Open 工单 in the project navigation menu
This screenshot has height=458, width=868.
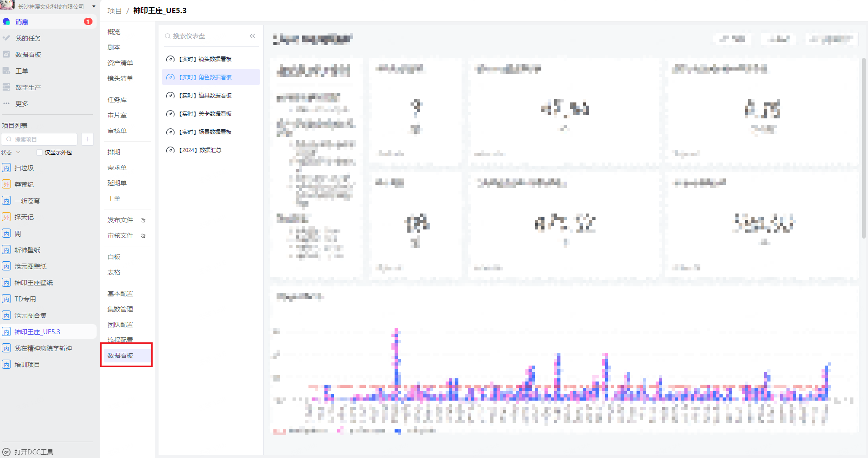coord(114,198)
